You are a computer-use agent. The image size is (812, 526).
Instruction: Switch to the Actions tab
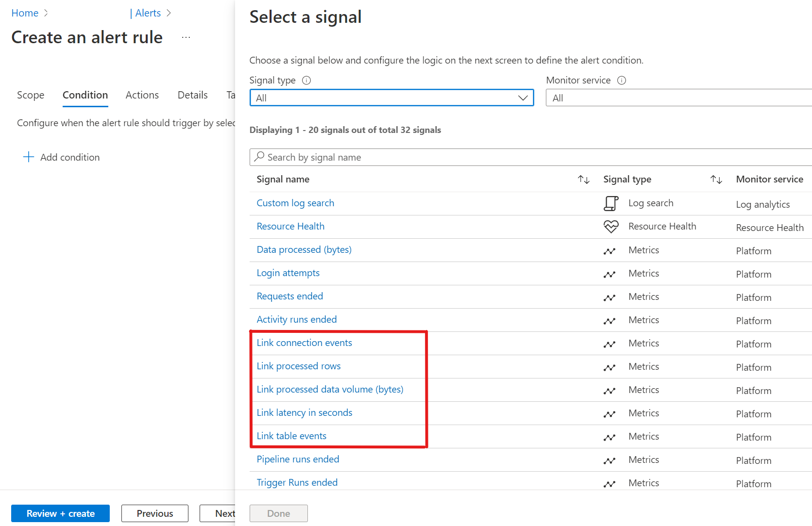[142, 95]
